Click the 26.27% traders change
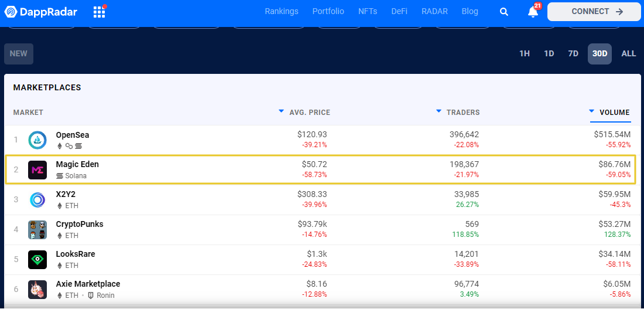Screen dimensions: 644x309 pyautogui.click(x=466, y=205)
